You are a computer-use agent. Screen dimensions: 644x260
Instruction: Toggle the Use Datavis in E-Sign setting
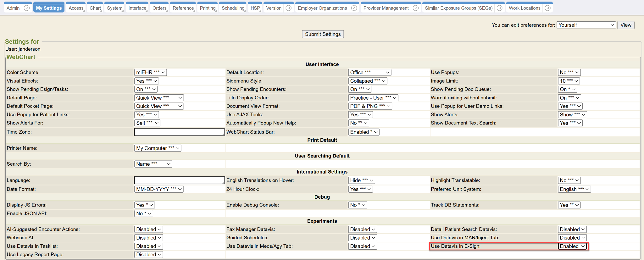572,246
